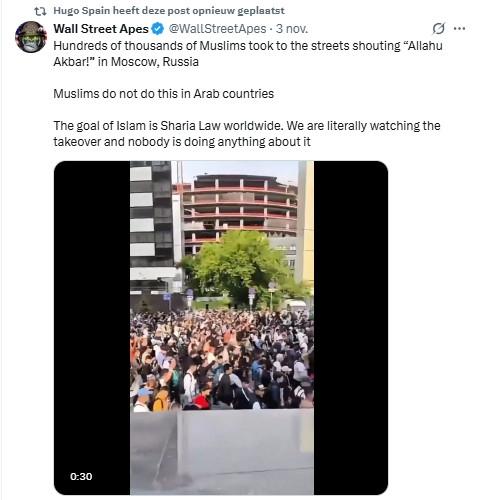Click the 'Muslims do not do this' line
Image resolution: width=478 pixels, height=500 pixels.
[x=163, y=94]
